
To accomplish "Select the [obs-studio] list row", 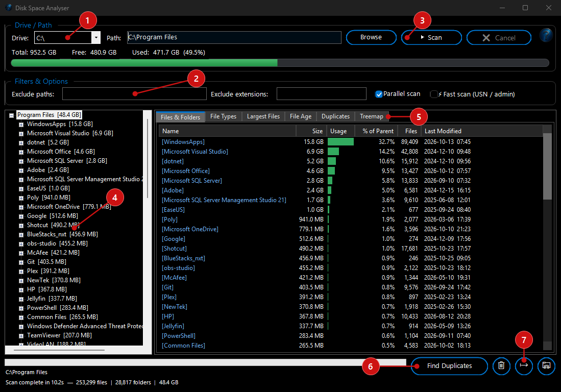I will 351,267.
